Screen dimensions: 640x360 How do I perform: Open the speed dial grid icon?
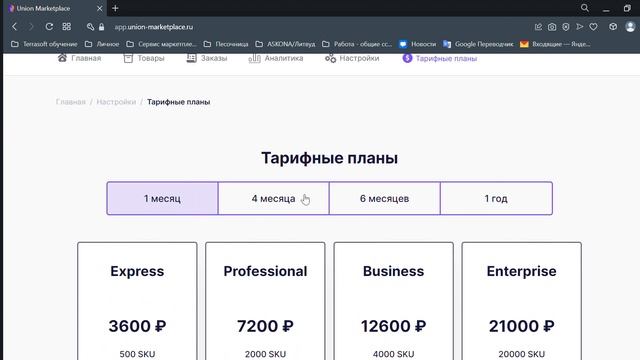pyautogui.click(x=67, y=27)
